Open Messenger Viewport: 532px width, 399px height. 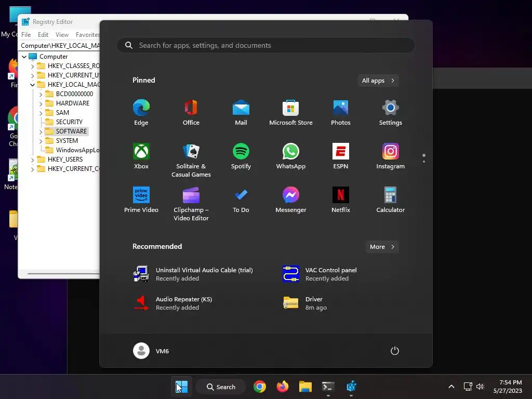291,200
